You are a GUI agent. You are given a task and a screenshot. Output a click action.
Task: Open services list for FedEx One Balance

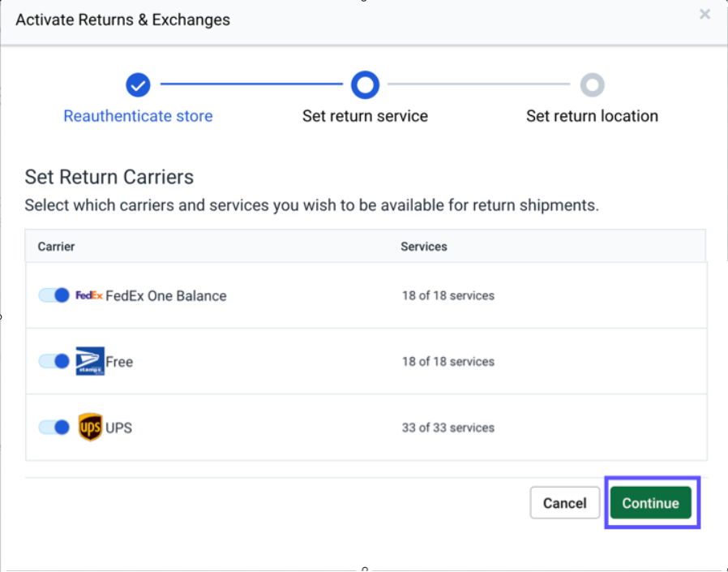point(448,295)
